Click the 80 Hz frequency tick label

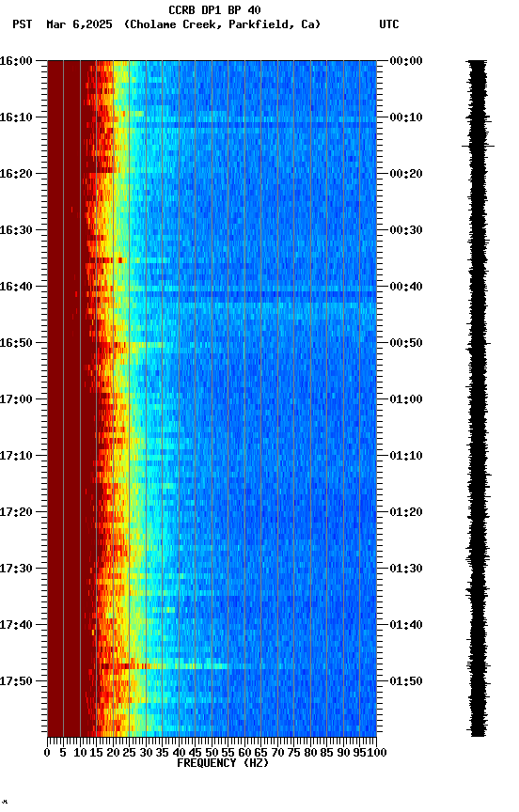coord(310,753)
